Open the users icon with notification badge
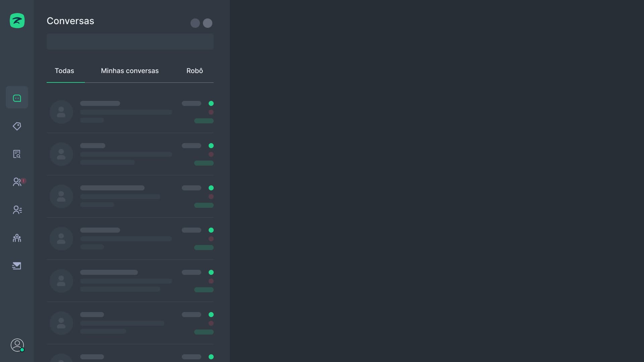This screenshot has height=362, width=644. [x=17, y=182]
